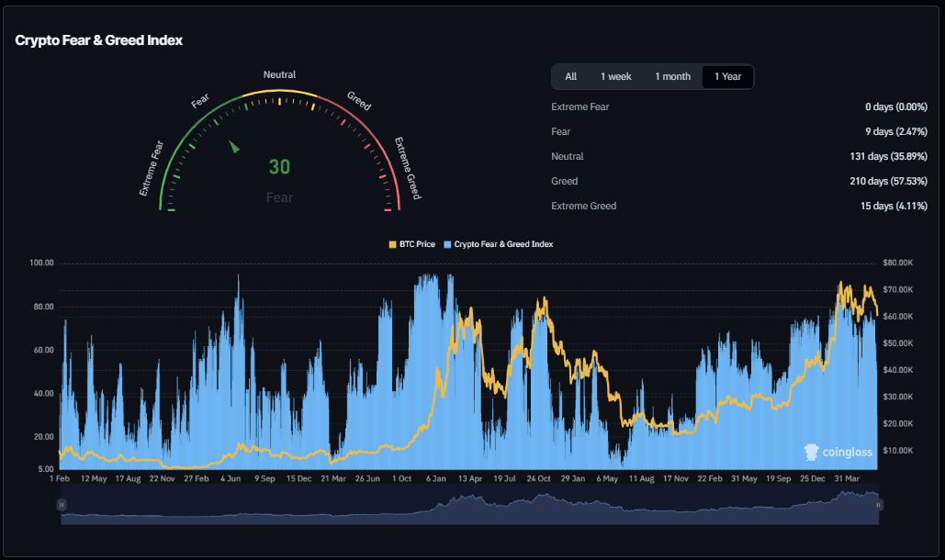Click the right handle of the range selector
Image resolution: width=945 pixels, height=560 pixels.
pyautogui.click(x=878, y=504)
